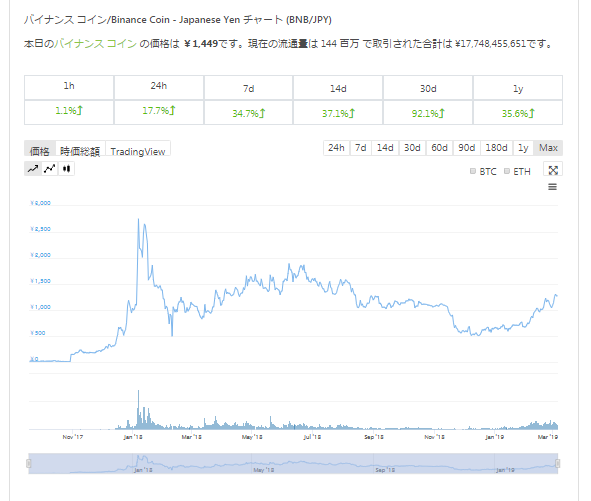Grab the right navigator range handle
This screenshot has width=591, height=501.
[x=558, y=463]
